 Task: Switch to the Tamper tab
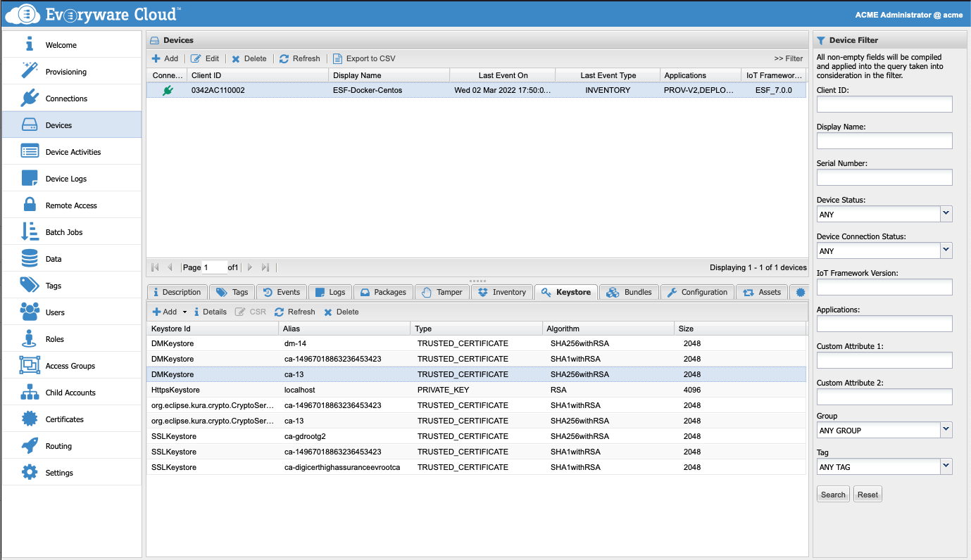tap(442, 292)
